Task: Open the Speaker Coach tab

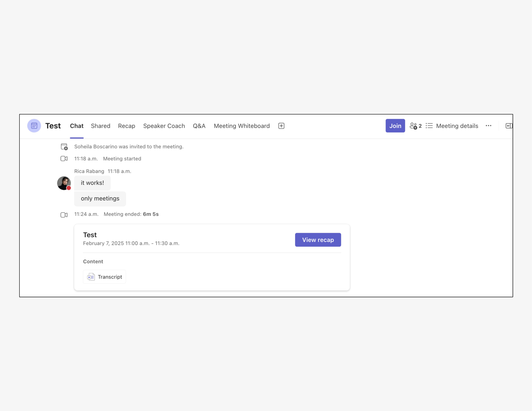Action: 164,126
